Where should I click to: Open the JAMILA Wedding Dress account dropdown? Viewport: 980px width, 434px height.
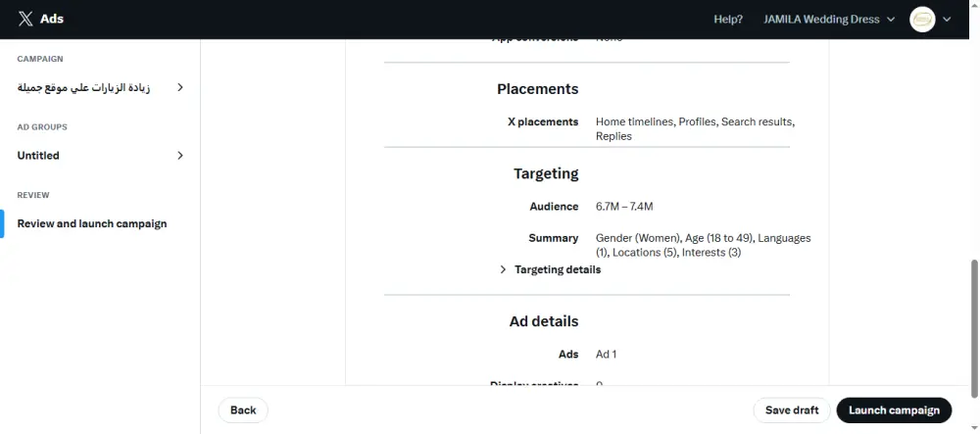click(x=829, y=20)
